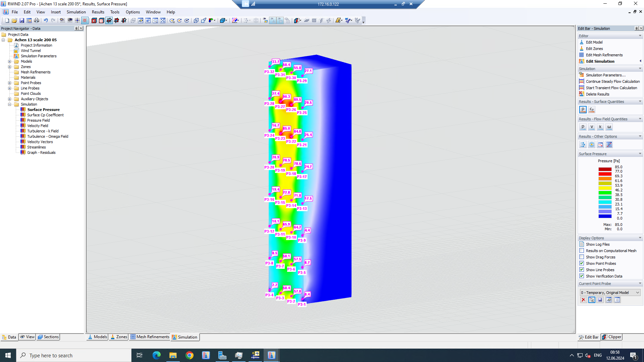Uncheck Show Point Probes
The height and width of the screenshot is (362, 644).
582,263
